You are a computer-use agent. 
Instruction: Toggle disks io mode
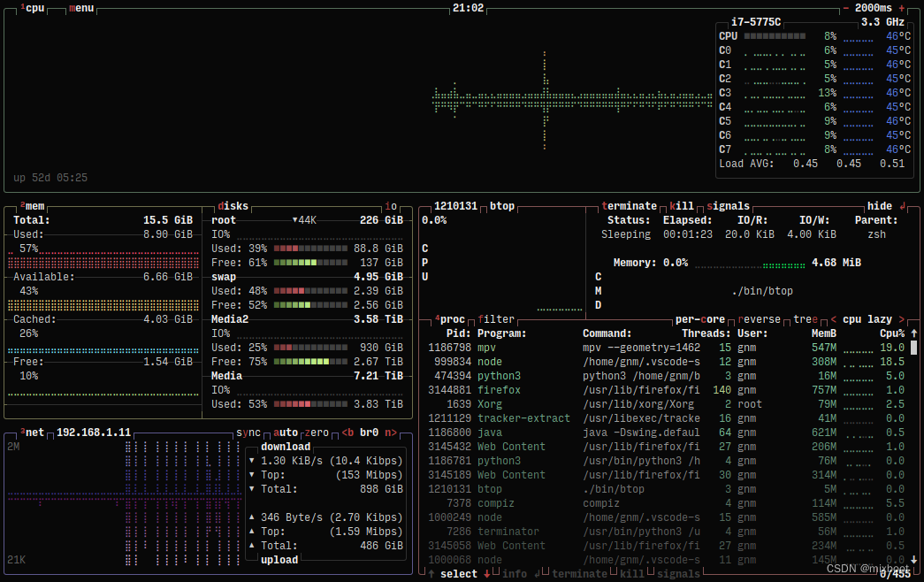(x=391, y=206)
